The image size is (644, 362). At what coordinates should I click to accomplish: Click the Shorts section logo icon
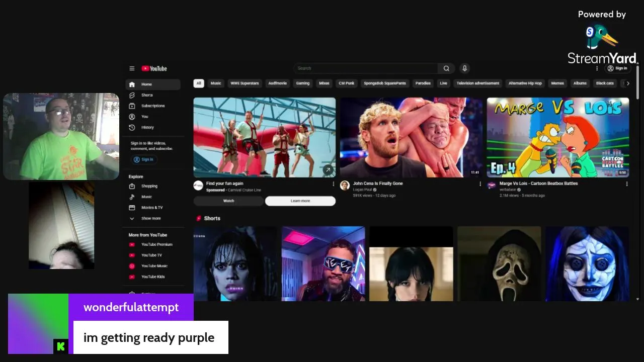point(199,219)
